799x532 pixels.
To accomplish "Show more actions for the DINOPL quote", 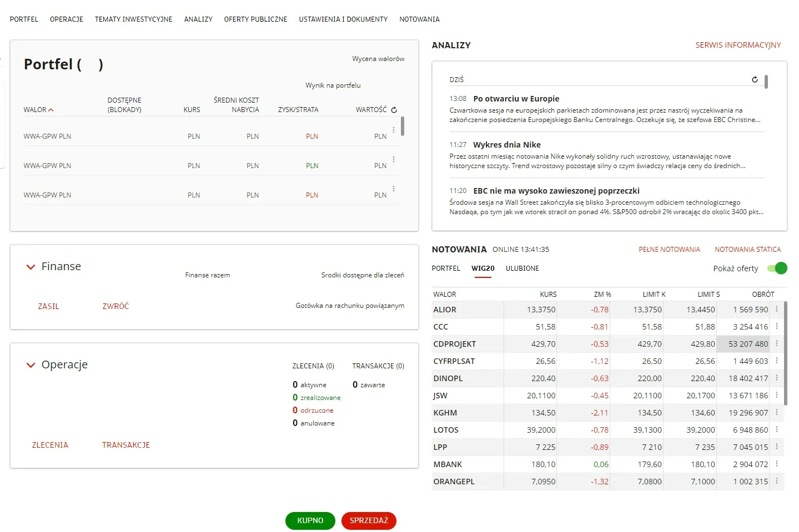I will coord(777,378).
